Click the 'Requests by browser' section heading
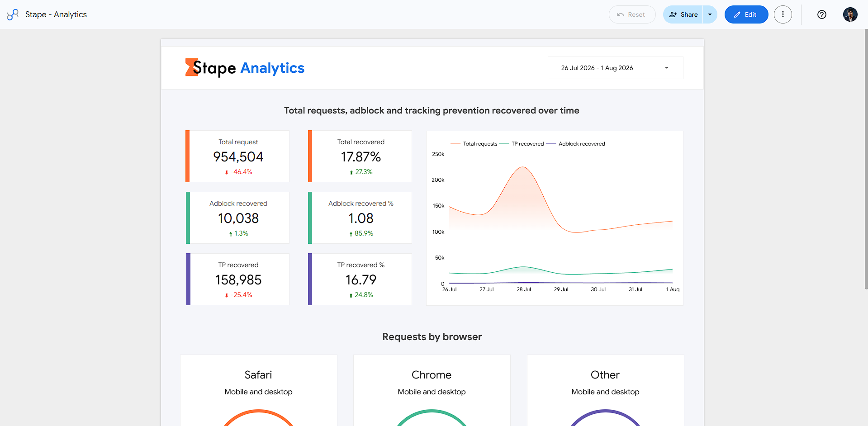 pyautogui.click(x=432, y=337)
